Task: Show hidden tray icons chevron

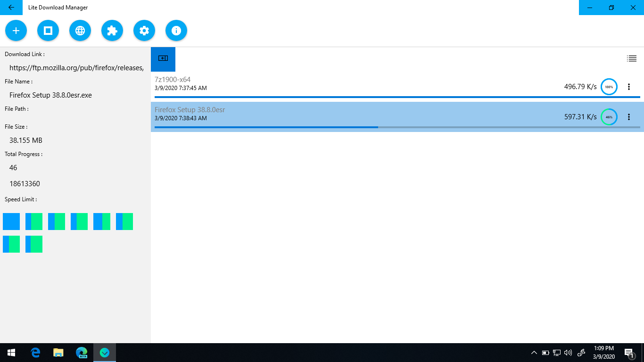Action: [534, 353]
